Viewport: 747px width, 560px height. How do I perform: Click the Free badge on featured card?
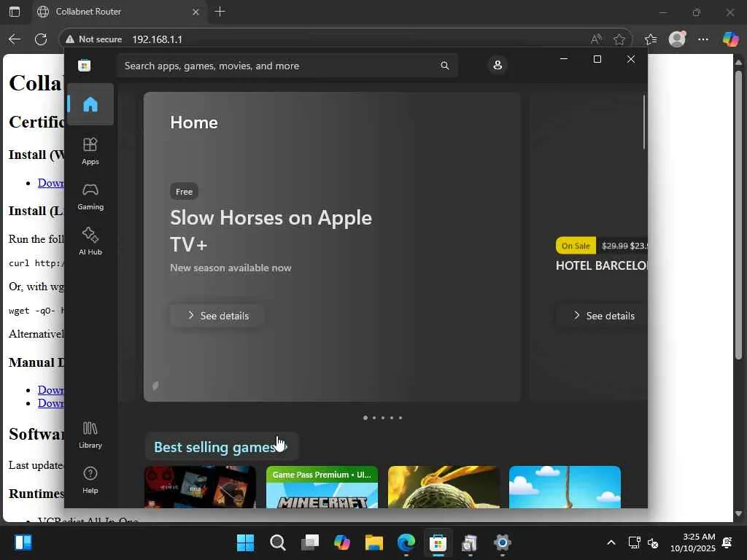pyautogui.click(x=184, y=192)
